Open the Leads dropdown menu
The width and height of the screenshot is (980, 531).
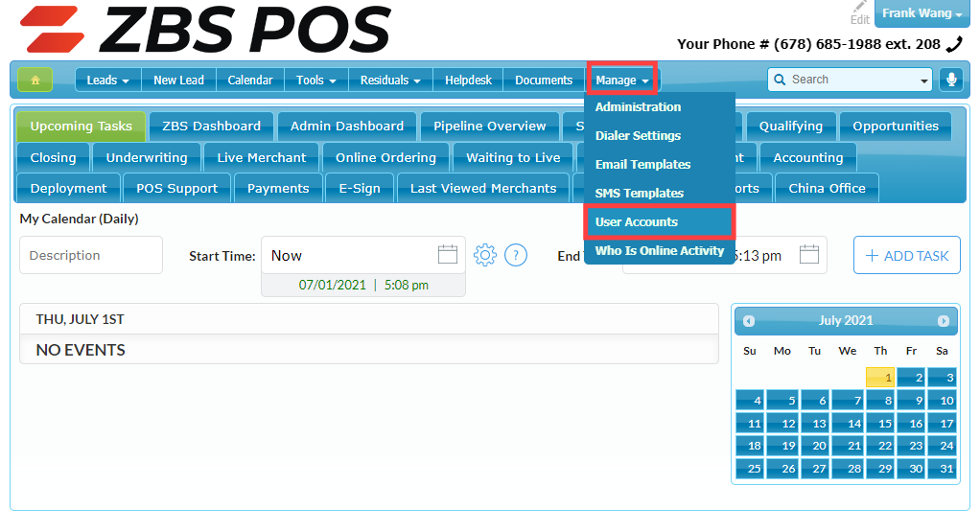108,80
